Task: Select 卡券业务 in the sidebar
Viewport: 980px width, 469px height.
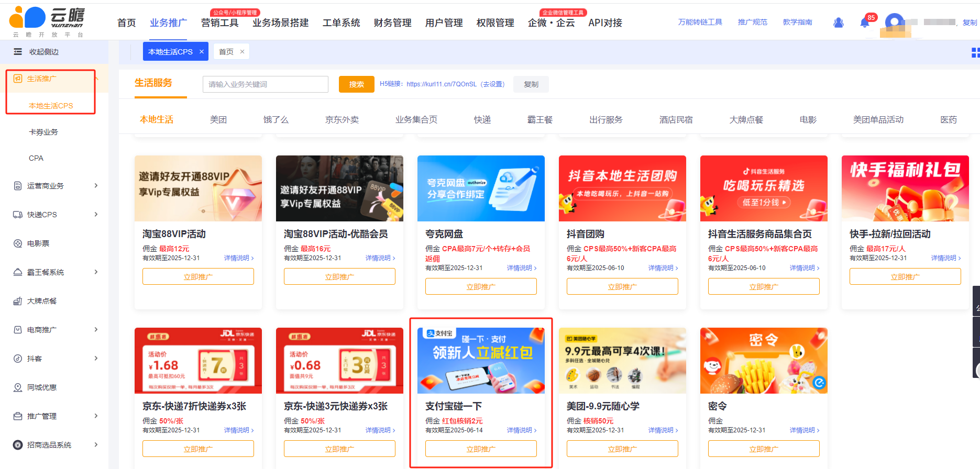Action: click(x=43, y=132)
